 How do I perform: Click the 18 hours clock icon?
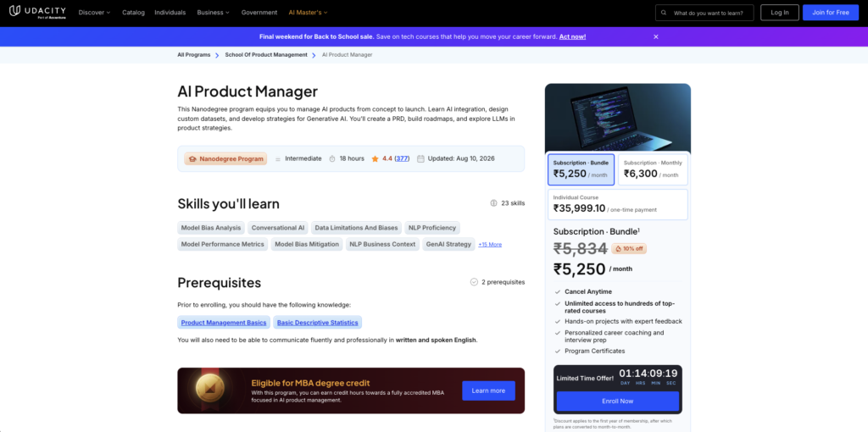point(332,158)
